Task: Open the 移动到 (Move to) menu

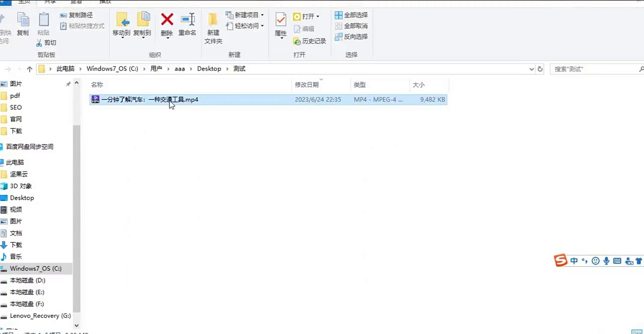Action: click(x=122, y=25)
